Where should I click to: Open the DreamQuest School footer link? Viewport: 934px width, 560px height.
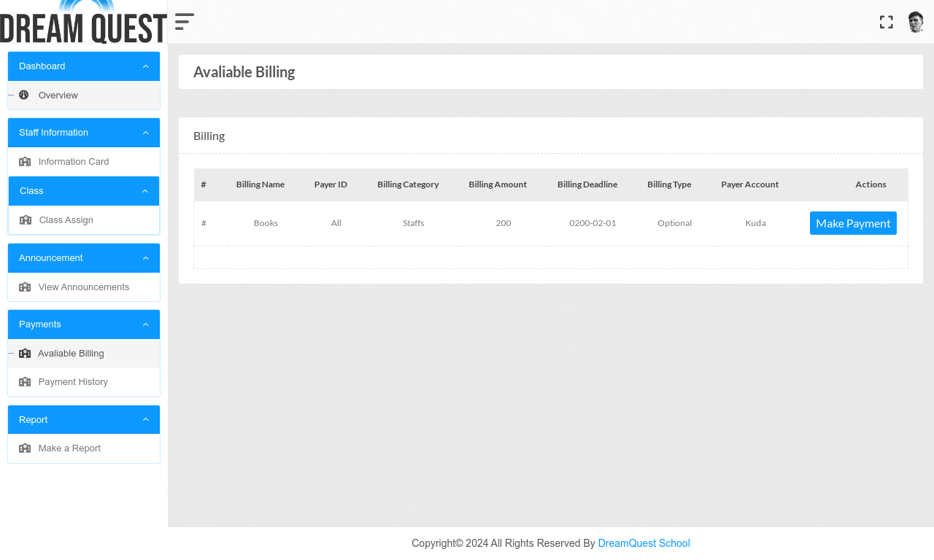(644, 543)
